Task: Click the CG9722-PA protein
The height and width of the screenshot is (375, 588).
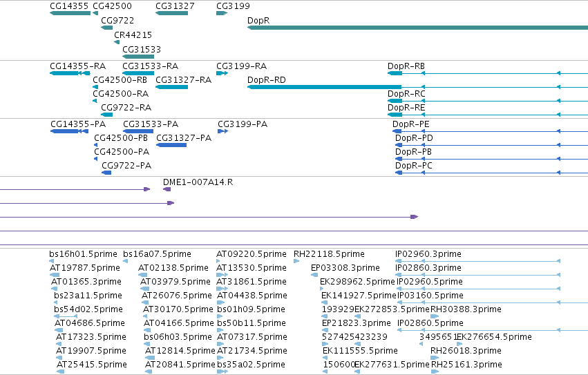Action: click(106, 173)
